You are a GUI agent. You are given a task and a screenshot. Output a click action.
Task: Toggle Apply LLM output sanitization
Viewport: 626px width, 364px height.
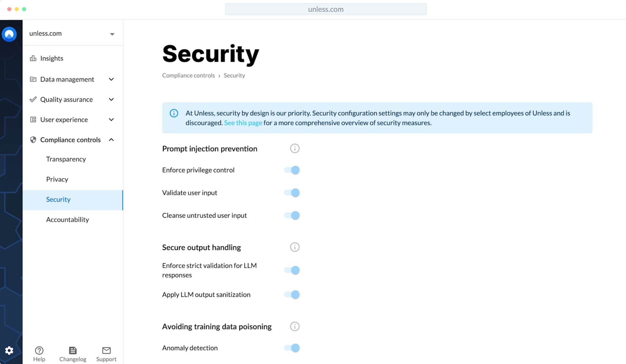tap(292, 295)
